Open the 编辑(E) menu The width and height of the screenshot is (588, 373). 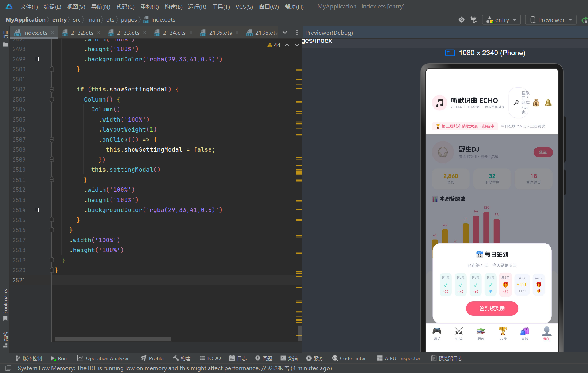point(52,7)
